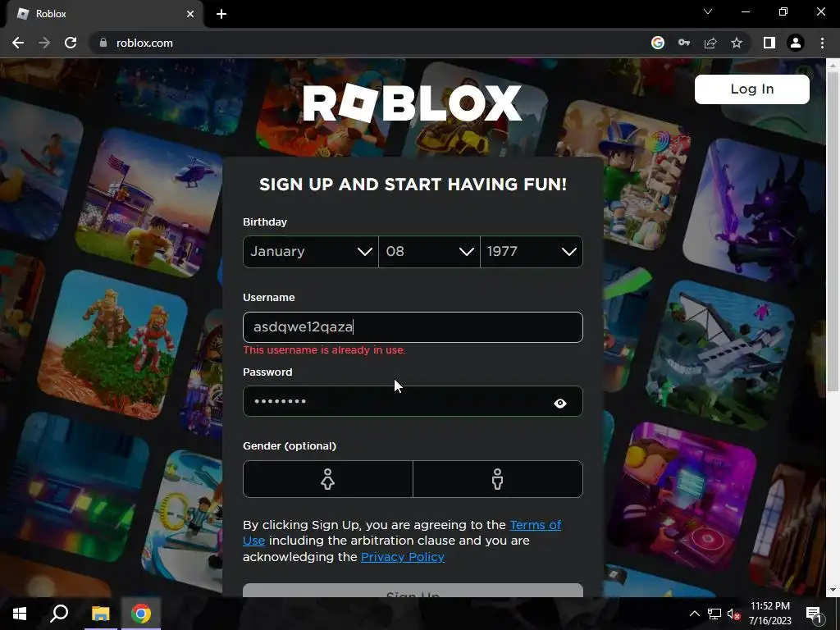
Task: Open the Windows Start menu
Action: pos(20,614)
